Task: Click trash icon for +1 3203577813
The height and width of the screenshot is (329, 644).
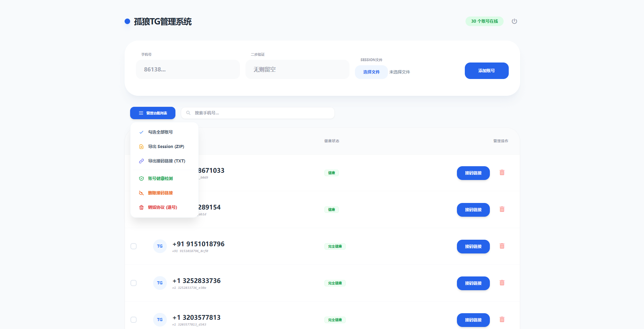Action: [502, 319]
